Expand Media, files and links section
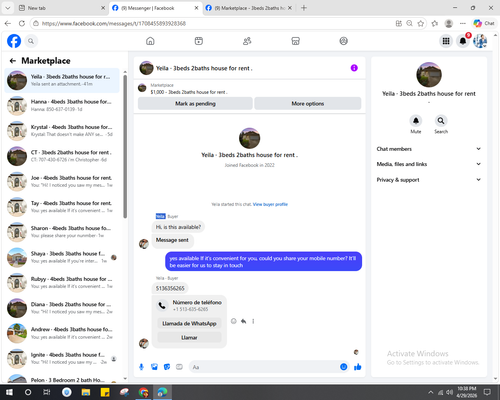 [429, 164]
